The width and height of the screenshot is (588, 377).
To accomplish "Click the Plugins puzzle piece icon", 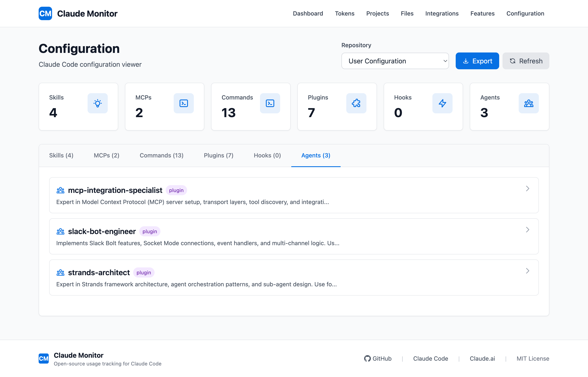I will 356,103.
